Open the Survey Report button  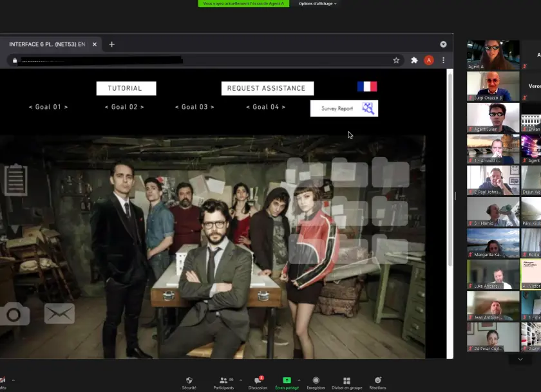pyautogui.click(x=344, y=108)
